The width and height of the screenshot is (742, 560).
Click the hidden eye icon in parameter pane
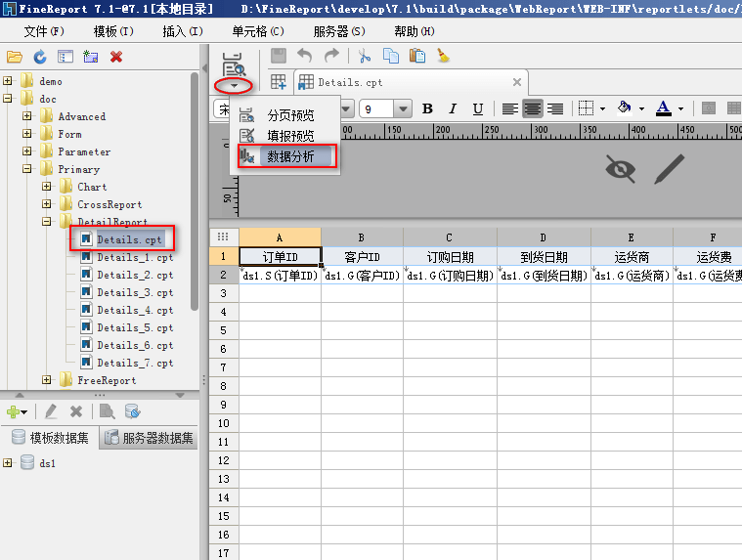tap(621, 169)
